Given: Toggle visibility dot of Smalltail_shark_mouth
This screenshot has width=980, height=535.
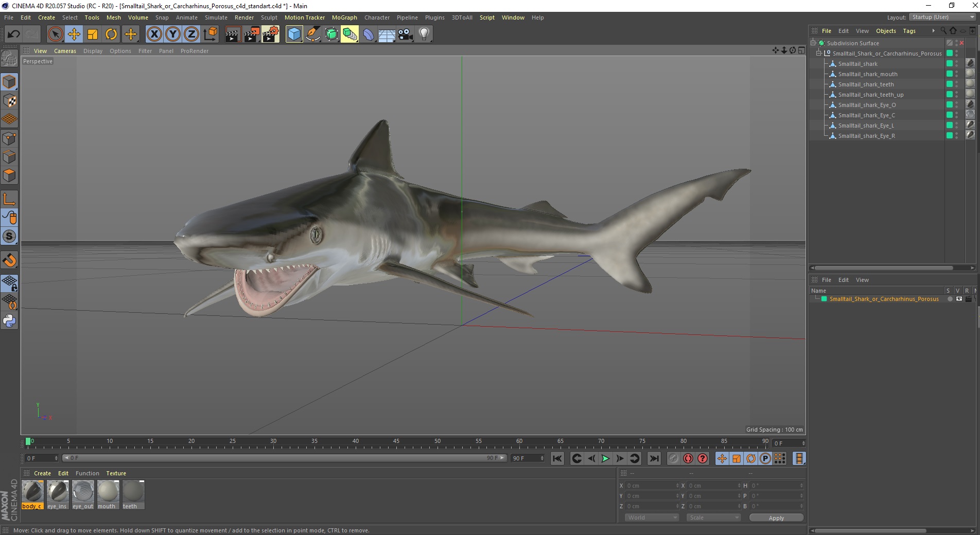Looking at the screenshot, I should click(956, 73).
